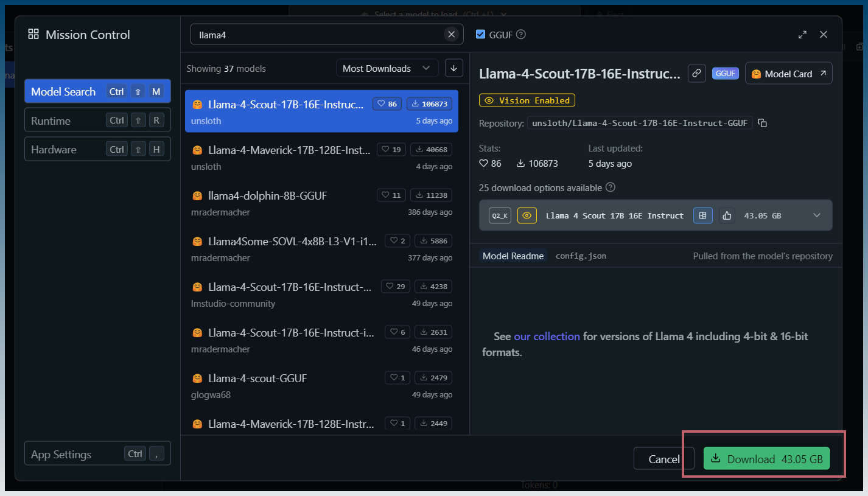
Task: Click downloads badge 40668 on Maverick
Action: (431, 150)
